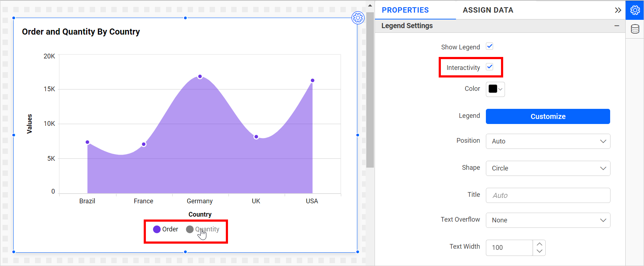
Task: Open the properties gear icon in sidebar
Action: 635,10
